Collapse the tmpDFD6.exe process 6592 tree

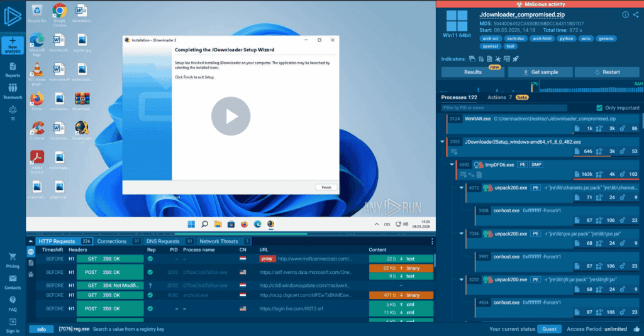(x=452, y=165)
